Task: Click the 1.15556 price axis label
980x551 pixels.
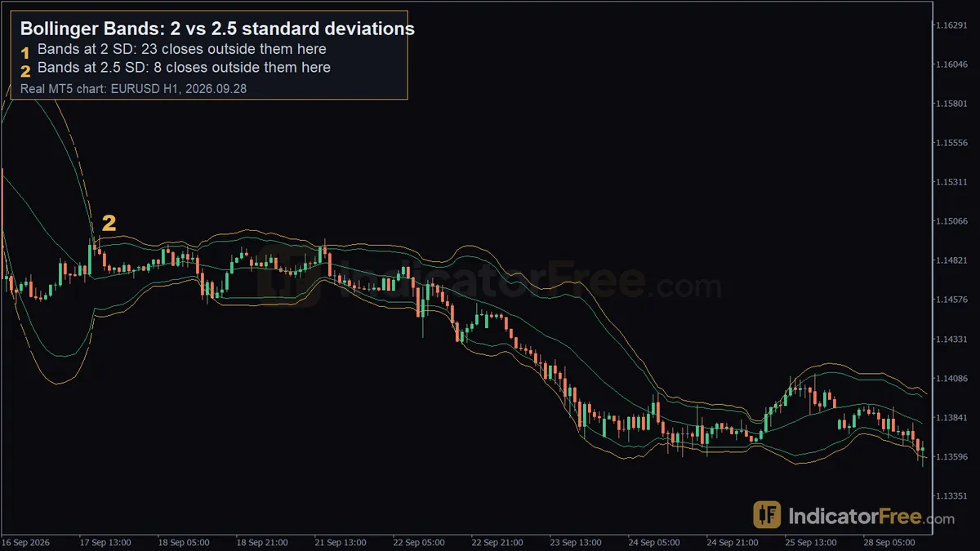Action: coord(952,143)
